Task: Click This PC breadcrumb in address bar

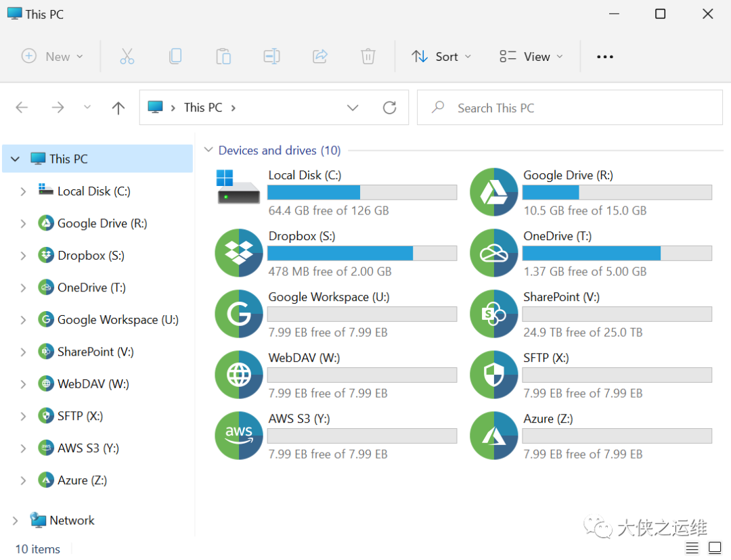Action: [x=203, y=108]
